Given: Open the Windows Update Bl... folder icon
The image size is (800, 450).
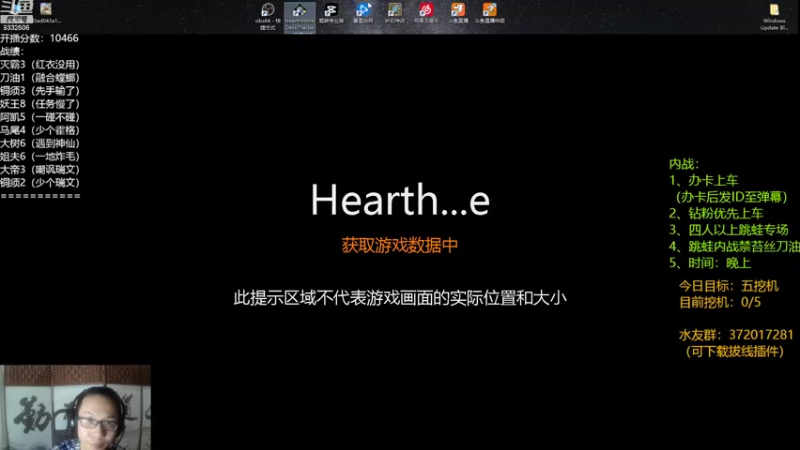Looking at the screenshot, I should [x=774, y=17].
